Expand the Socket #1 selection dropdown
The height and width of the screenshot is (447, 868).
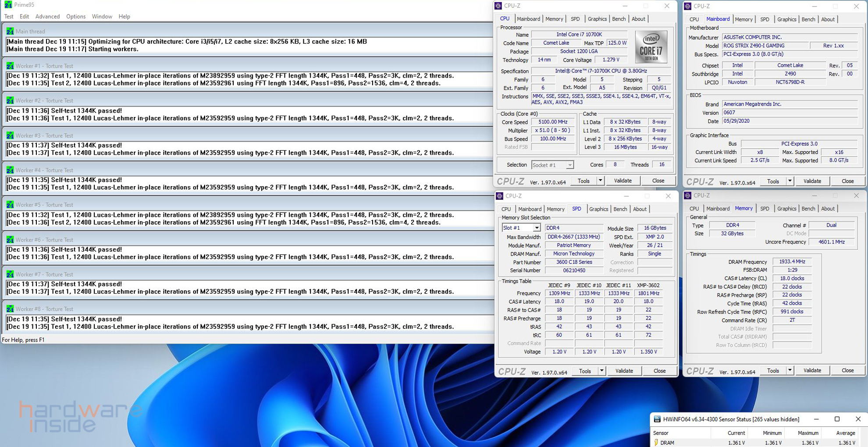coord(569,165)
